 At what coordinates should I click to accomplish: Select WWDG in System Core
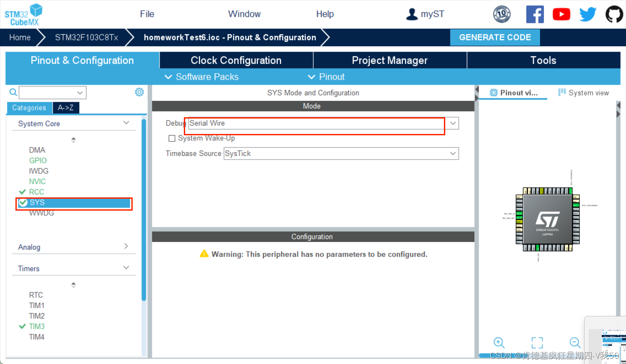pos(41,213)
